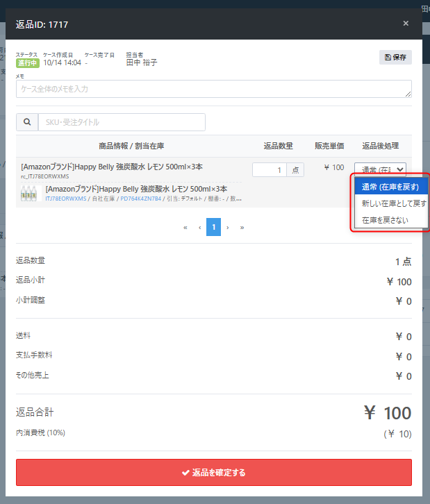Image resolution: width=430 pixels, height=504 pixels.
Task: Click the 内消費税 (10%) label
Action: click(x=40, y=432)
